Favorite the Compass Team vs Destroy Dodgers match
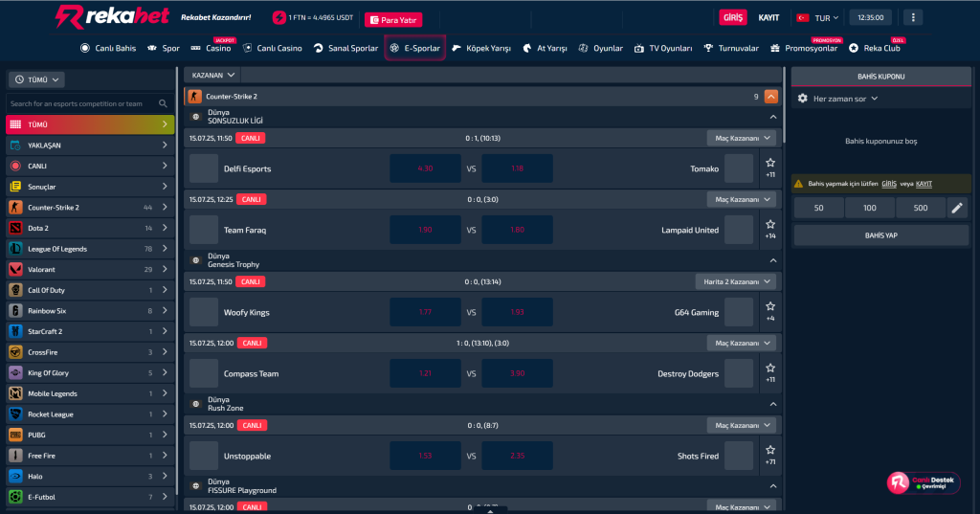This screenshot has width=980, height=514. (x=770, y=368)
